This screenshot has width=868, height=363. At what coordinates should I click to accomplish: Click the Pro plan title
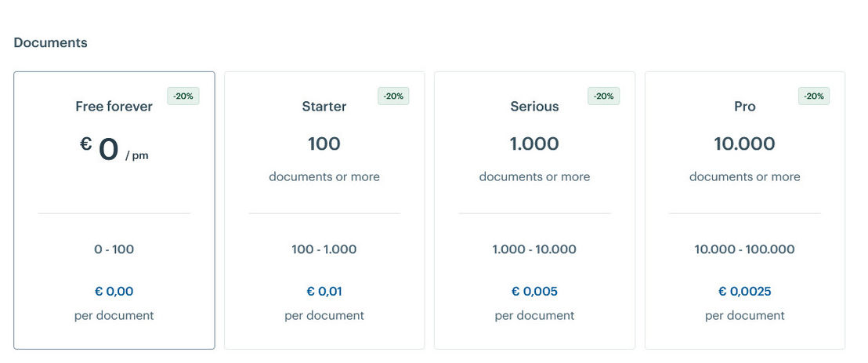click(x=745, y=107)
